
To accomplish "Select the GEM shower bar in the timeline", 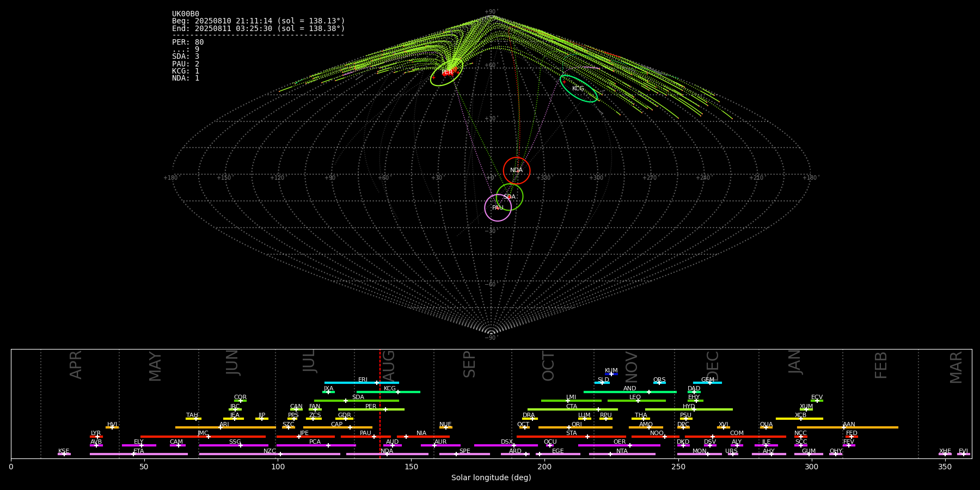I will (707, 383).
